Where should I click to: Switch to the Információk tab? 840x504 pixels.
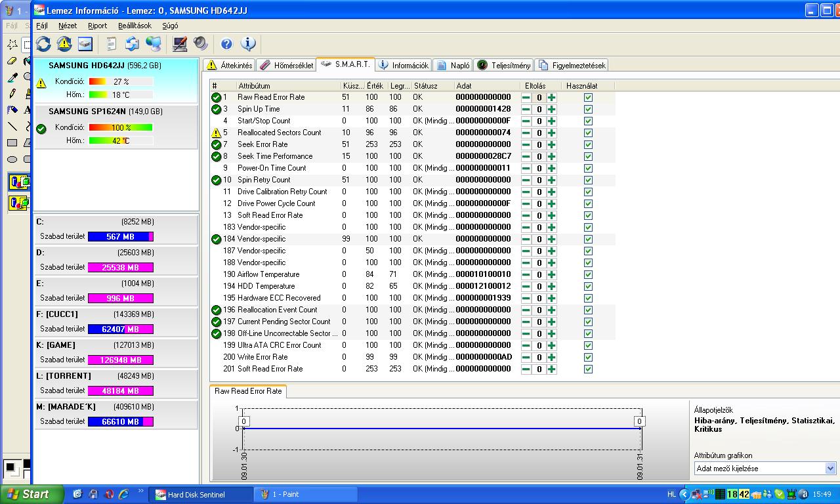(x=403, y=65)
